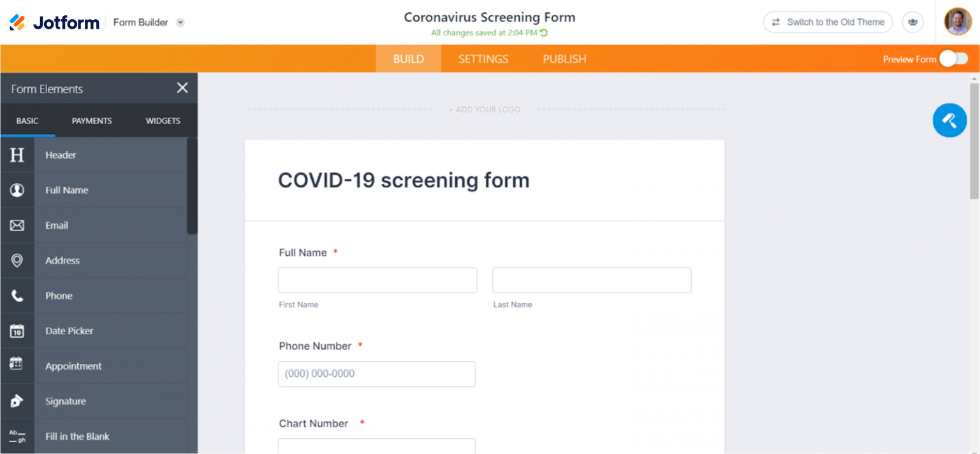Choose the Phone handset icon
This screenshot has width=980, height=454.
point(17,296)
